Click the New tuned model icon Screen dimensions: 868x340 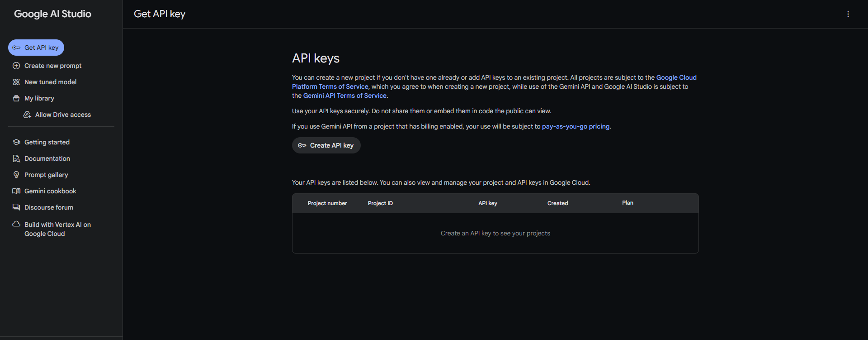[x=16, y=82]
